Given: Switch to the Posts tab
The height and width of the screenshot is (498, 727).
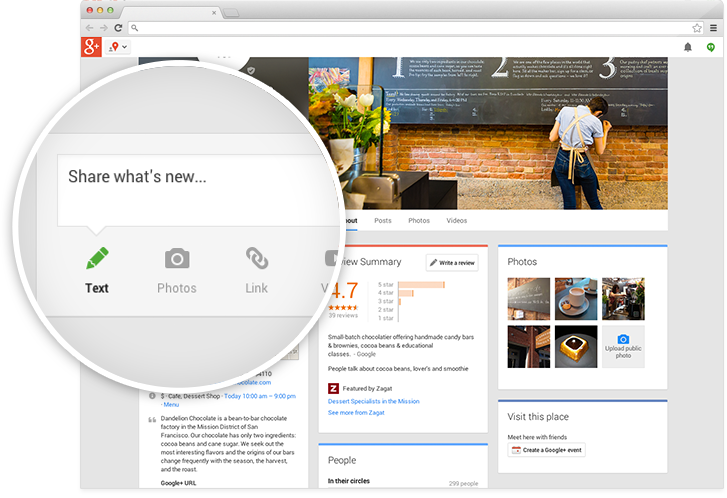Looking at the screenshot, I should (x=382, y=220).
